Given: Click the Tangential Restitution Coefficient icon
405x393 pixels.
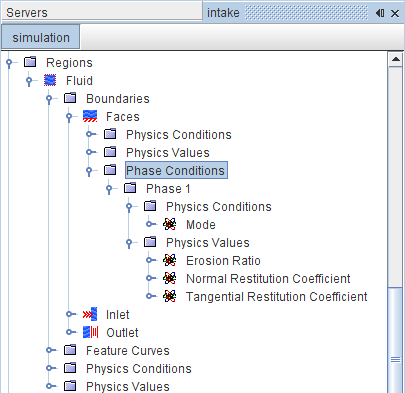Looking at the screenshot, I should tap(170, 296).
